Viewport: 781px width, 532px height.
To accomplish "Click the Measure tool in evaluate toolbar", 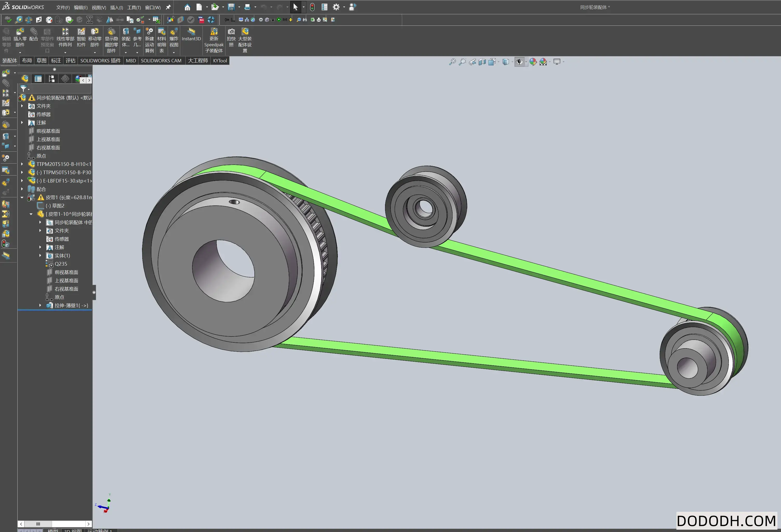I will point(19,20).
